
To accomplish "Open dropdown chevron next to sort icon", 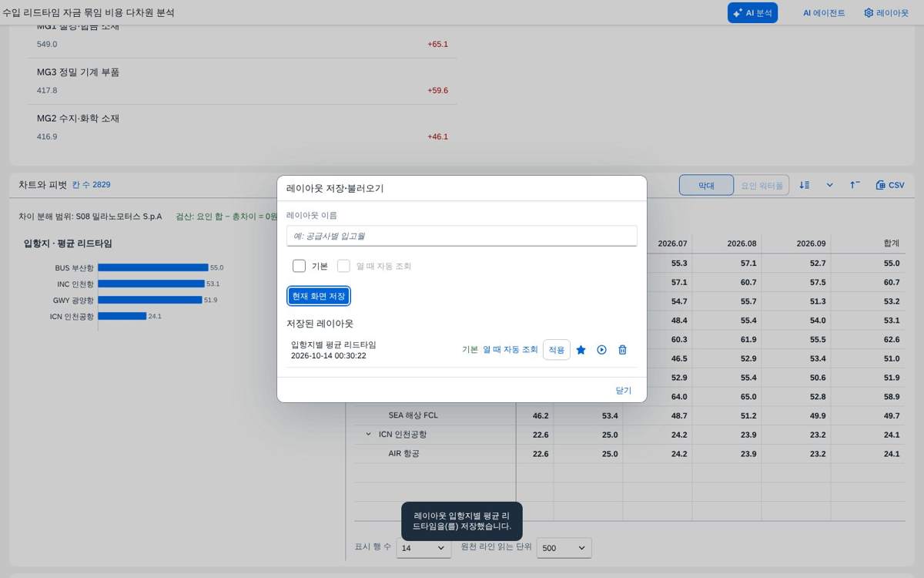I will (x=830, y=185).
